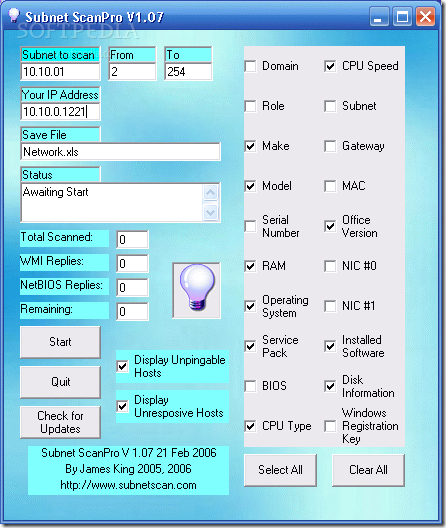Click Check for Updates button

60,422
